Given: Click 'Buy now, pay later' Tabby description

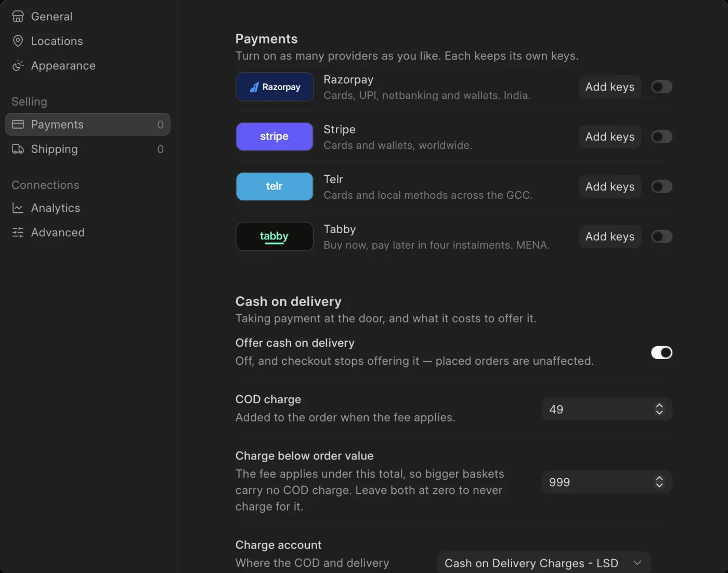Looking at the screenshot, I should [x=436, y=245].
